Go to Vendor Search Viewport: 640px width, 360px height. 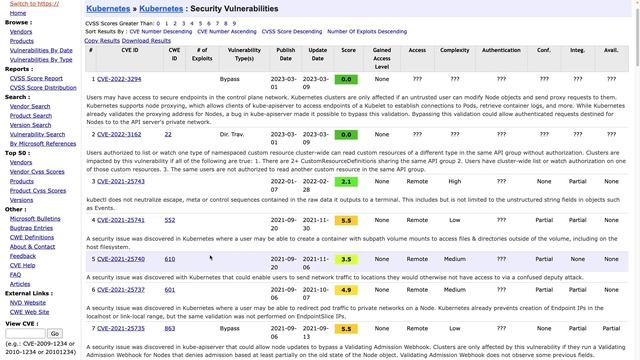30,107
